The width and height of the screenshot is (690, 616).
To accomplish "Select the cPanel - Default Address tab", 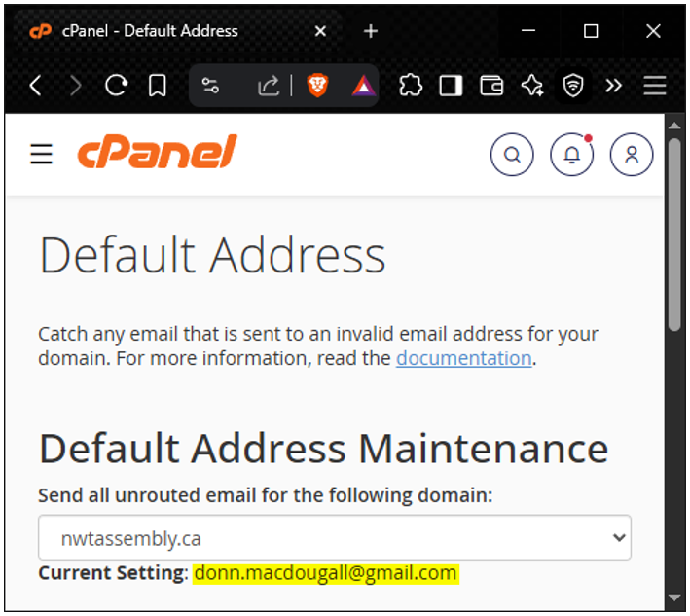I will click(176, 31).
